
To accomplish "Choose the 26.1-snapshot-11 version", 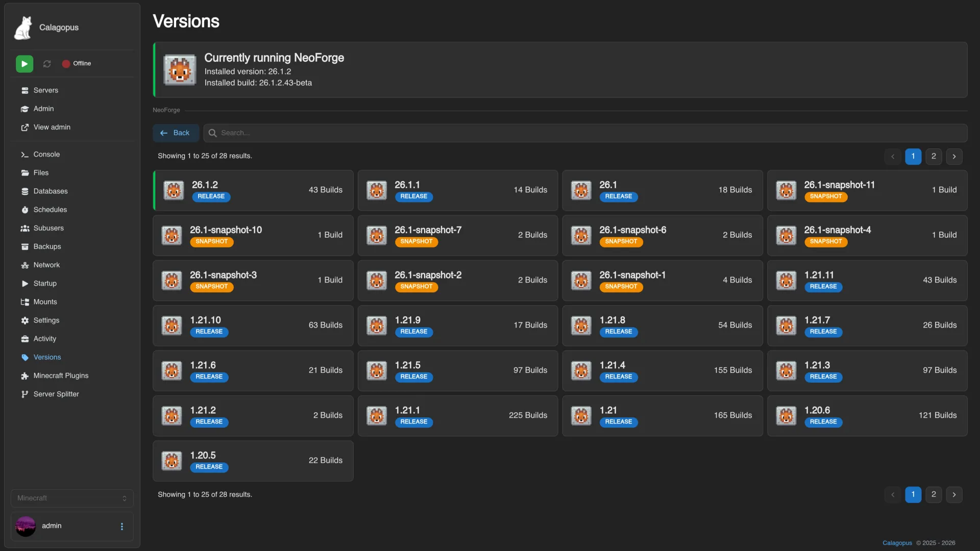I will (867, 190).
